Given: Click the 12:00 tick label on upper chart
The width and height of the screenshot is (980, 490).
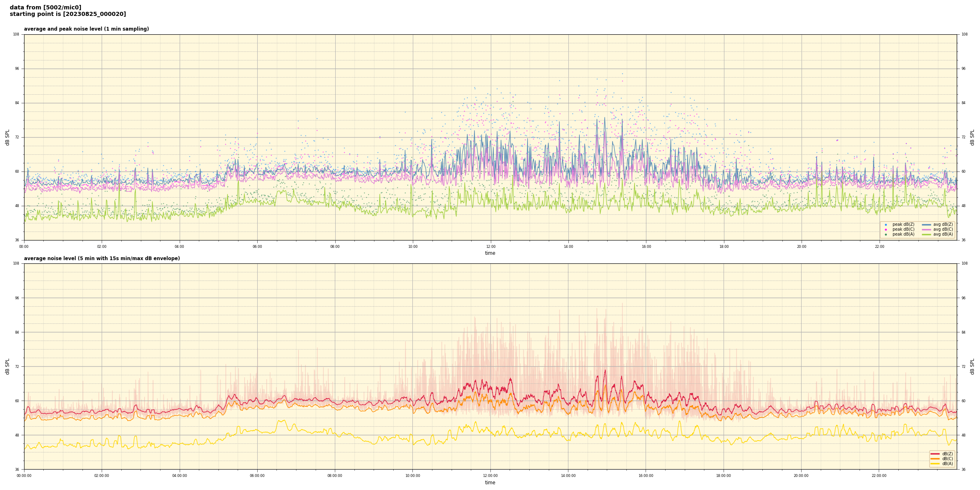Looking at the screenshot, I should 490,247.
